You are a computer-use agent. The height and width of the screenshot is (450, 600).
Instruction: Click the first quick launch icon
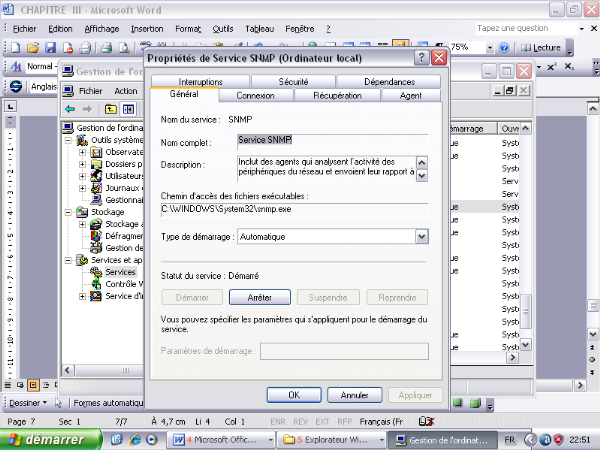point(117,439)
